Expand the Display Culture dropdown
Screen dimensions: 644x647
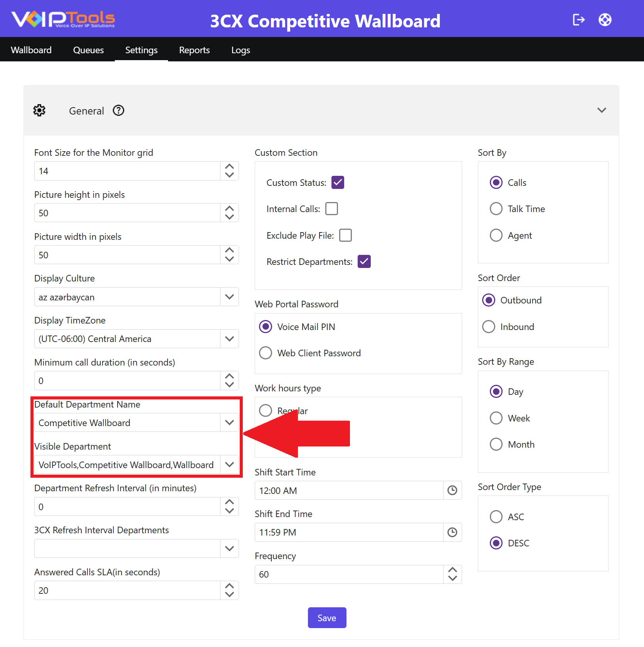229,297
